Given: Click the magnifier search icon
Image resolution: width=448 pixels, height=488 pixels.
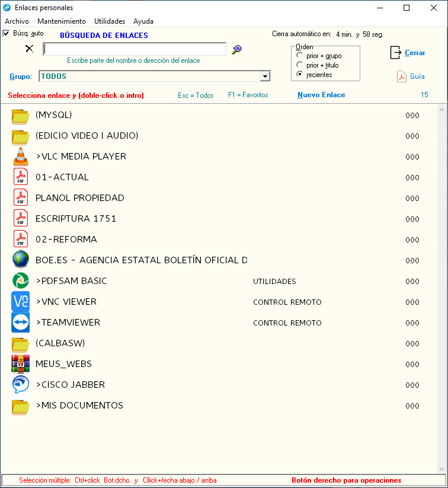Looking at the screenshot, I should 237,49.
